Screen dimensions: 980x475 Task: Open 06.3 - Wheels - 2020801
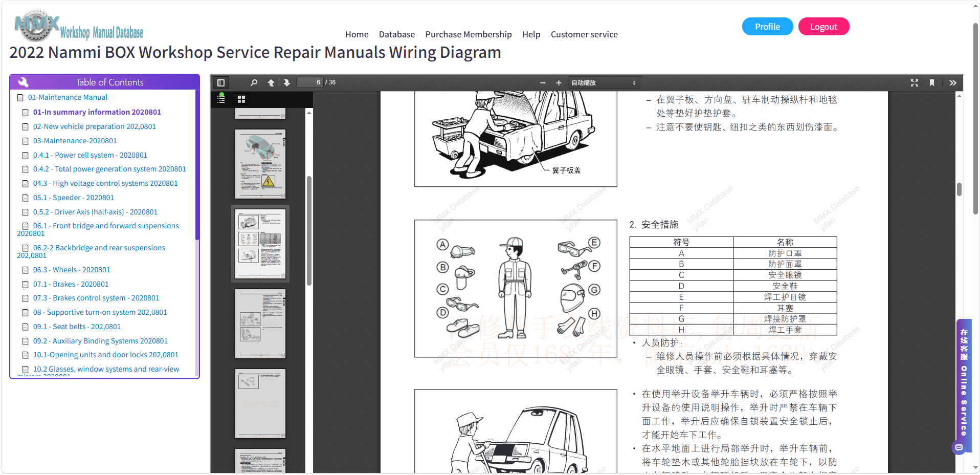coord(72,270)
